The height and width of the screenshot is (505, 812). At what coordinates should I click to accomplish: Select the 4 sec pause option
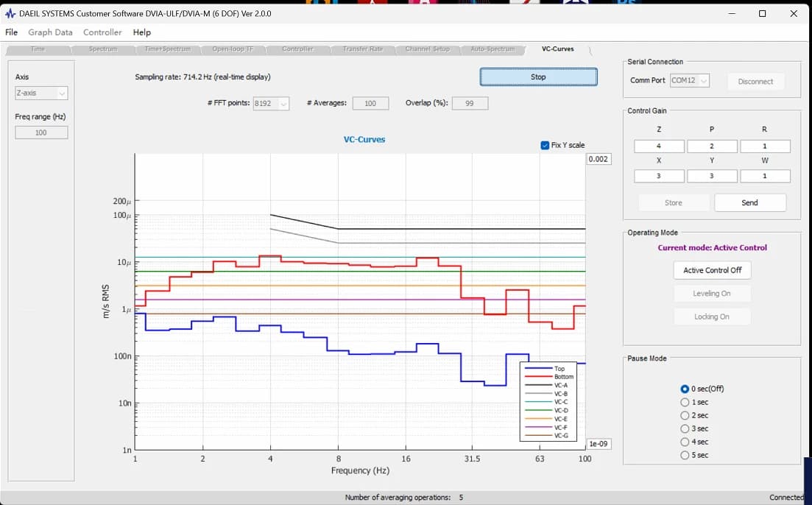click(685, 442)
